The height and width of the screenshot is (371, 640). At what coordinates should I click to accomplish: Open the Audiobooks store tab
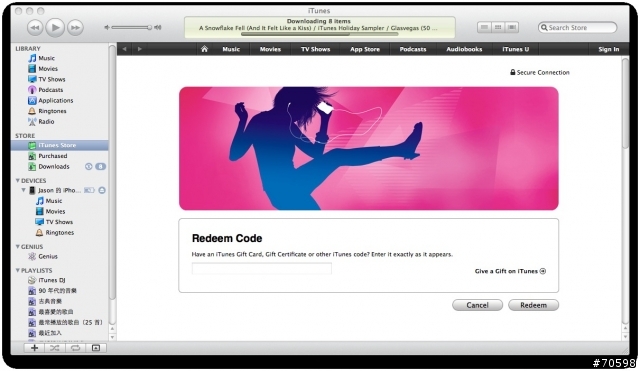click(x=464, y=49)
